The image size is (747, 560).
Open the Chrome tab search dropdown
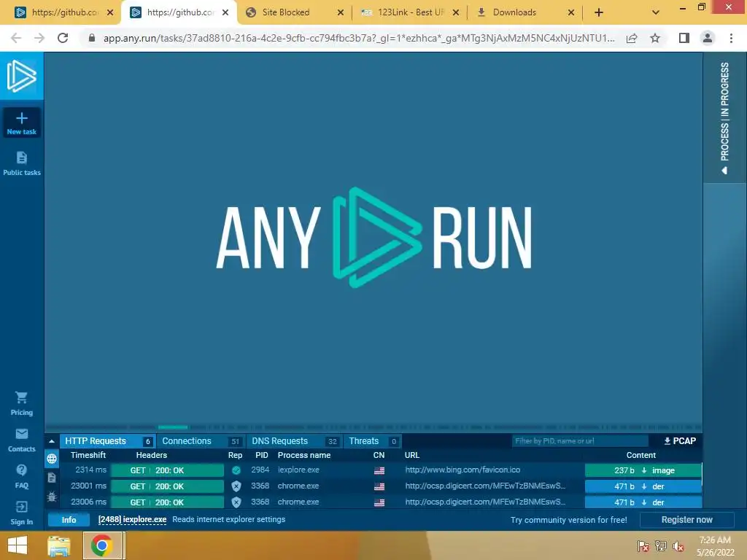656,12
